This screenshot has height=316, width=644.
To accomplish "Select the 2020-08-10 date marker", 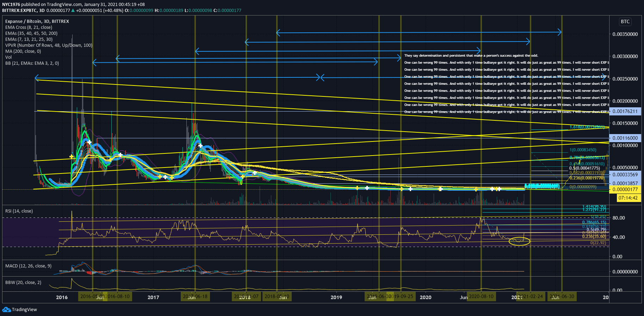I will (481, 297).
